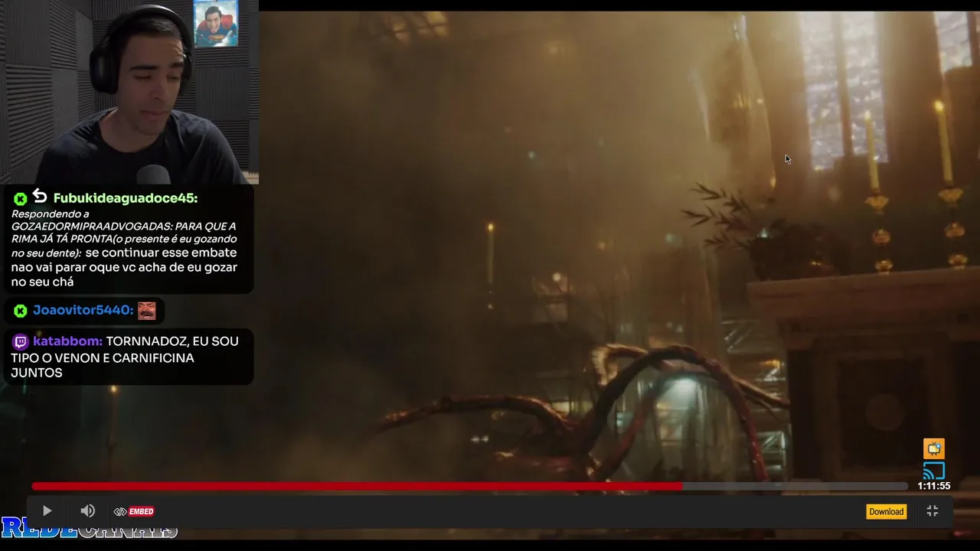This screenshot has height=551, width=980.
Task: Click the Kick badge next to Fubukideaguadoce45
Action: click(x=21, y=199)
